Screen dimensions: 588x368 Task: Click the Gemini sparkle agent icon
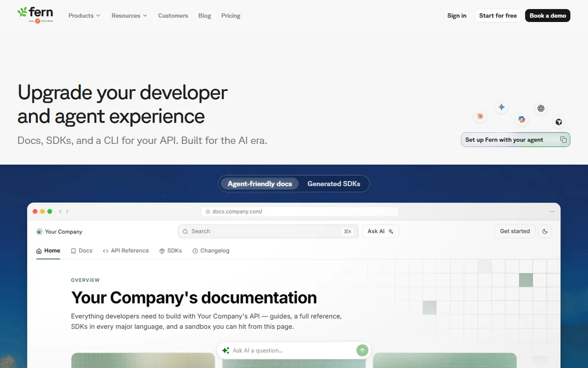(x=501, y=108)
